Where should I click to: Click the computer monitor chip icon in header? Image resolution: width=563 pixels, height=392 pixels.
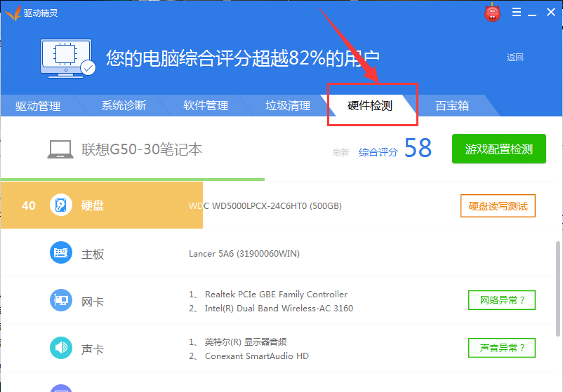point(67,58)
